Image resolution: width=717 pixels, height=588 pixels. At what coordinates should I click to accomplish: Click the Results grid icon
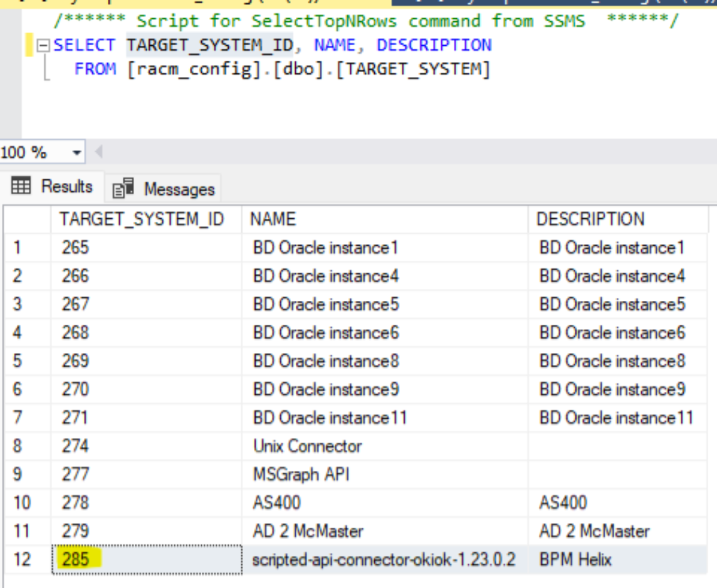coord(21,185)
